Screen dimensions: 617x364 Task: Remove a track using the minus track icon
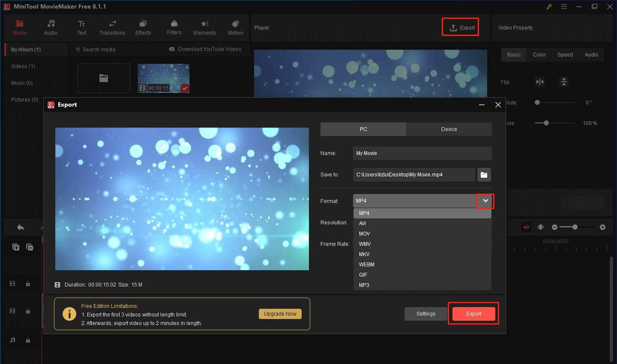coord(30,247)
